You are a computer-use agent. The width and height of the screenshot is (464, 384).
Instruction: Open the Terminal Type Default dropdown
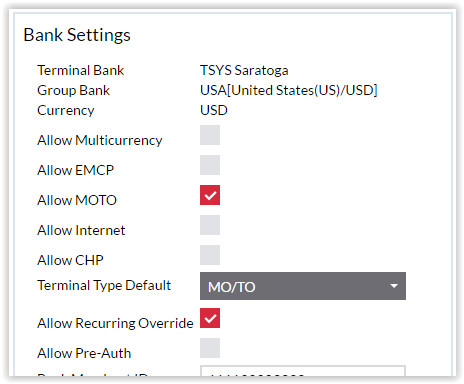303,286
